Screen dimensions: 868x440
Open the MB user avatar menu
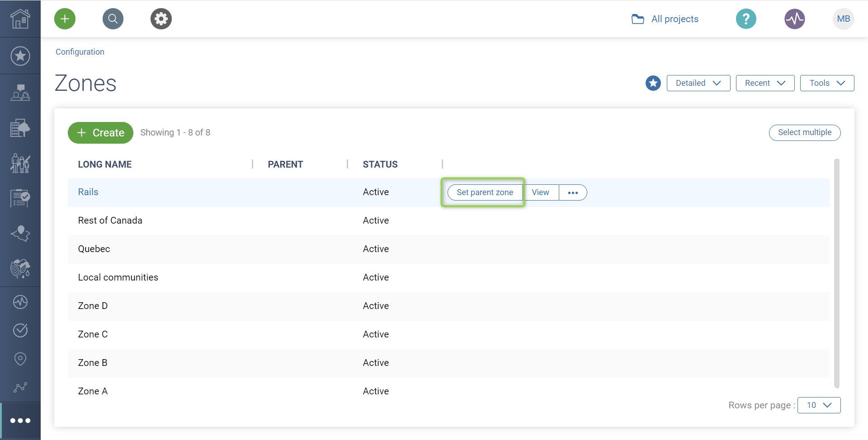click(x=843, y=19)
